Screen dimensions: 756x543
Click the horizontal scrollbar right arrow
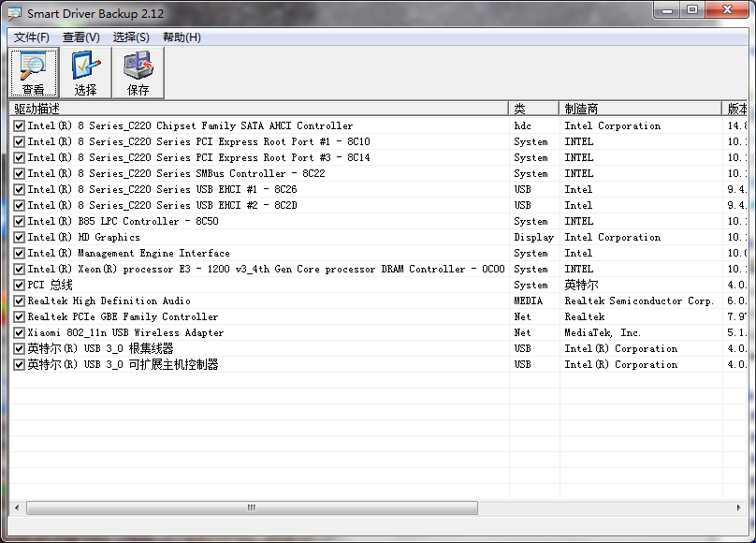pyautogui.click(x=738, y=507)
